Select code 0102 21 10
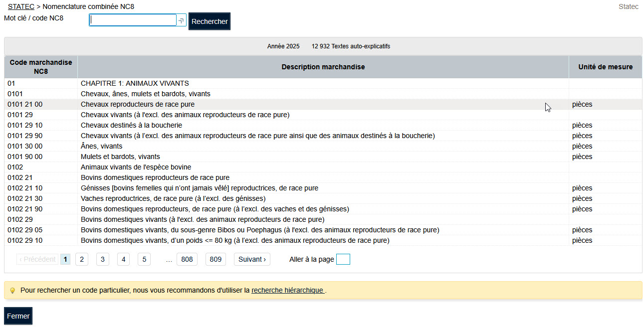This screenshot has width=644, height=329. tap(25, 188)
